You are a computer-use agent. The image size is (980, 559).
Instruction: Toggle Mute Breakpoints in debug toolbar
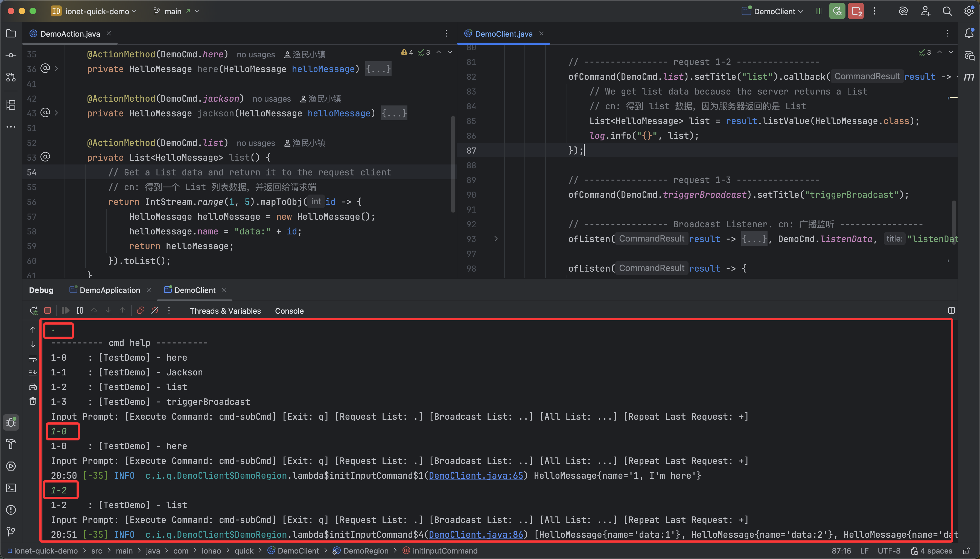tap(155, 311)
